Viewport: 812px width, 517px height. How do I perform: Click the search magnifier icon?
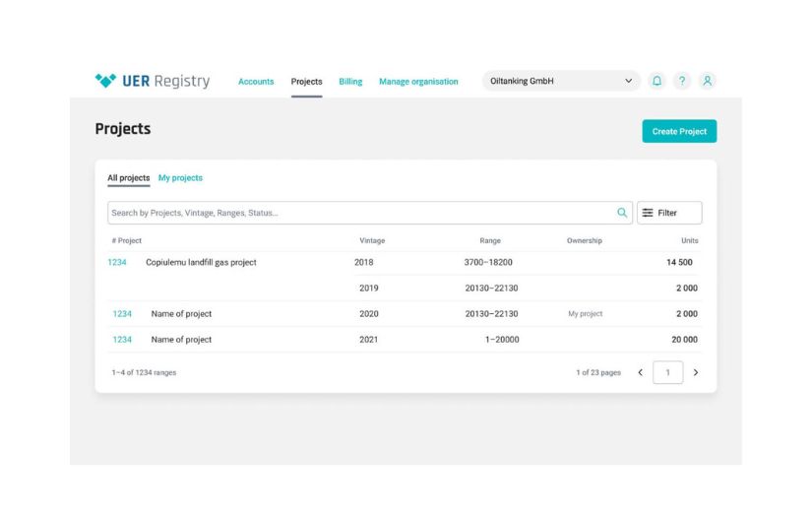click(622, 213)
